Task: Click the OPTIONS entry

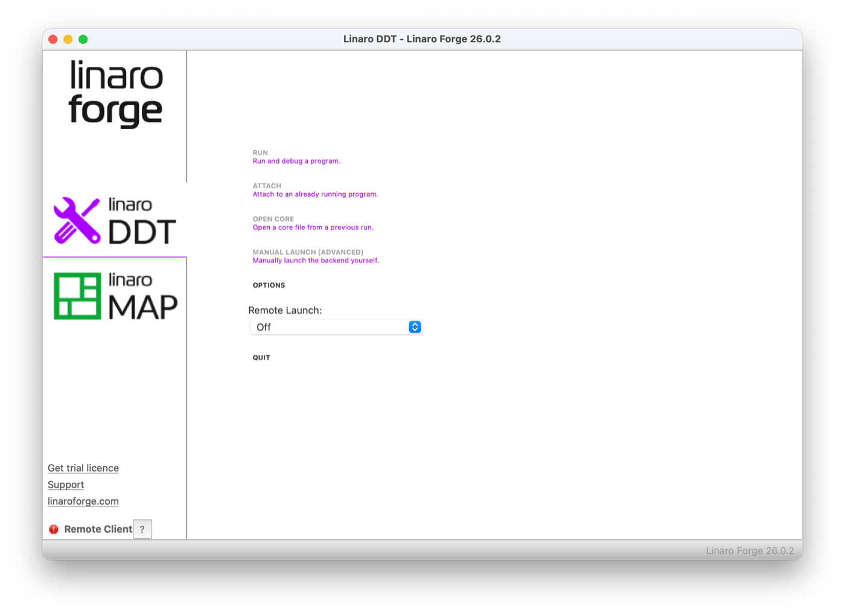Action: click(269, 285)
